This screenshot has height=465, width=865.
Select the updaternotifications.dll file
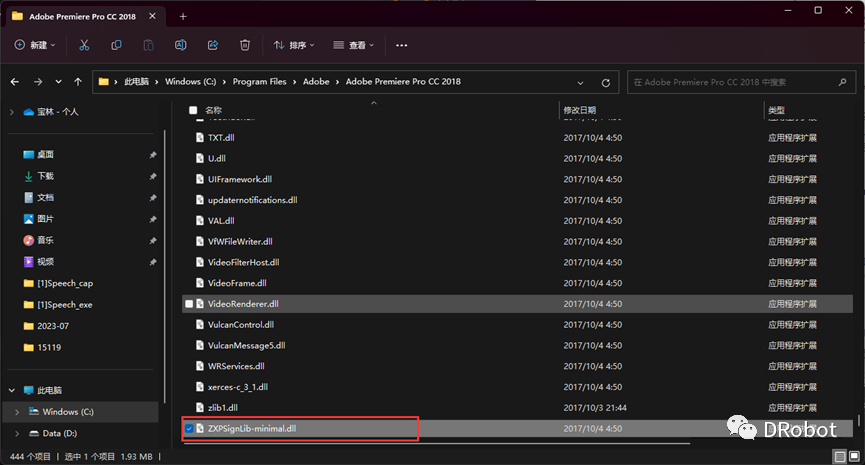252,200
